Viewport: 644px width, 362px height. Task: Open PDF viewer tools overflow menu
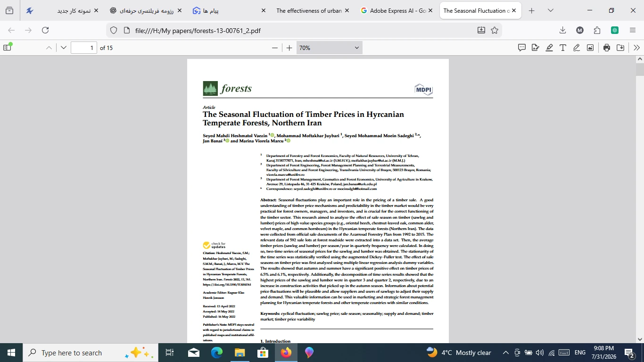click(636, 48)
